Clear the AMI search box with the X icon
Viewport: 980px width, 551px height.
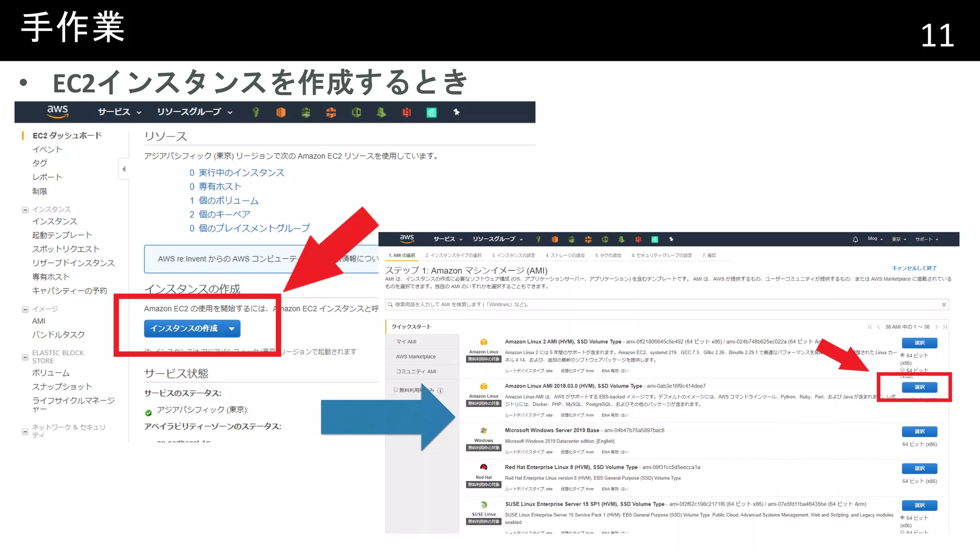click(x=944, y=305)
